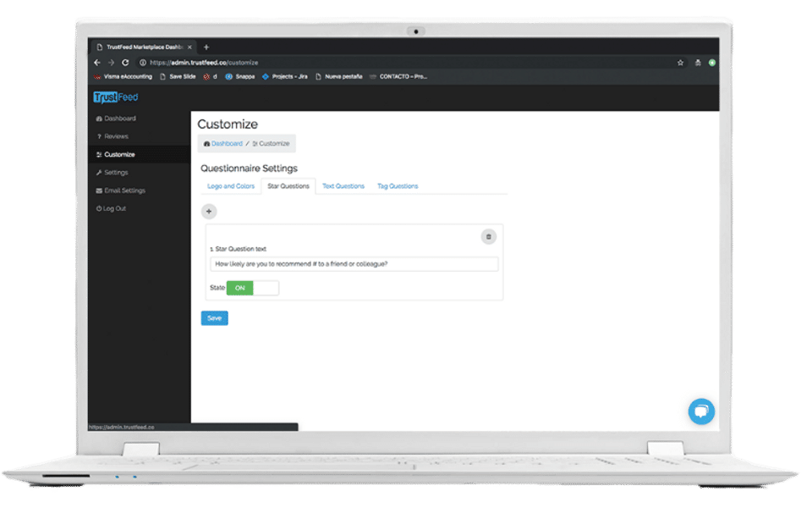This screenshot has width=812, height=508.
Task: Click the Star Question text input field
Action: [354, 264]
